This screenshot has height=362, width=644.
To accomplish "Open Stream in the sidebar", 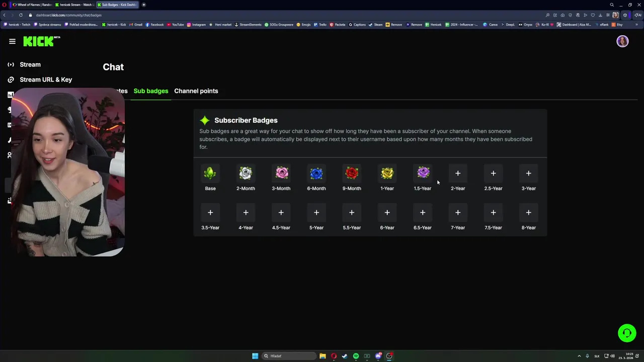I will click(30, 64).
